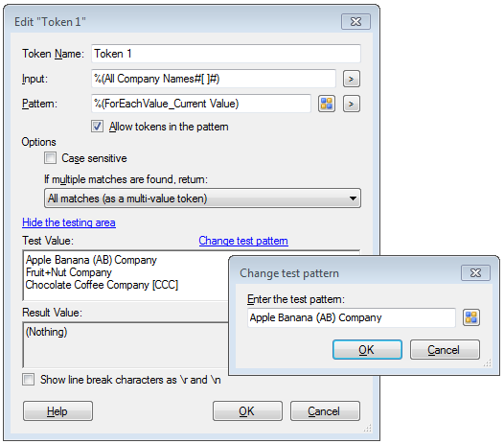Click OK in the Edit Token dialog

(x=247, y=410)
